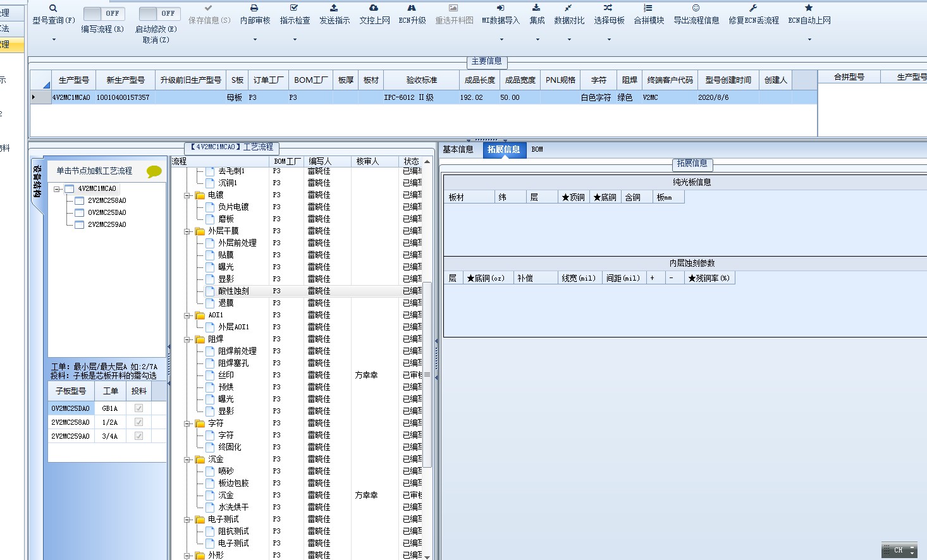Select tree node 2V2MC258A0

pos(107,201)
